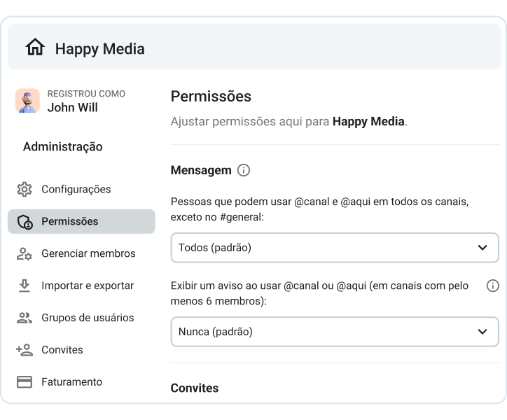Go to Gerenciar membros section
Viewport: 507px width, 420px height.
88,253
